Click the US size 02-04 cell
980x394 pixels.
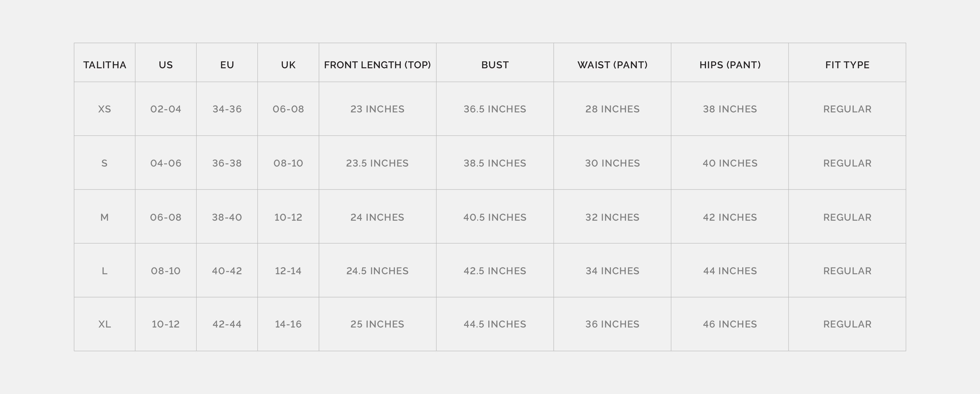(x=166, y=109)
